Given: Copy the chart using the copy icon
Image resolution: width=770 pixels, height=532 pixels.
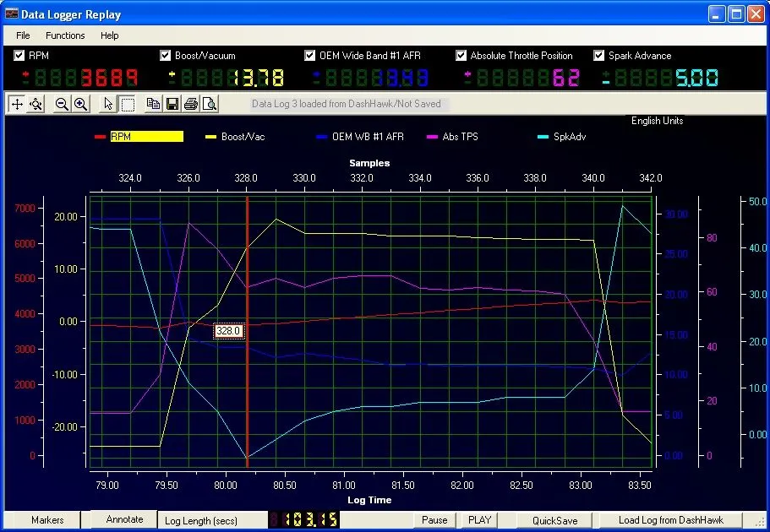Looking at the screenshot, I should tap(153, 104).
